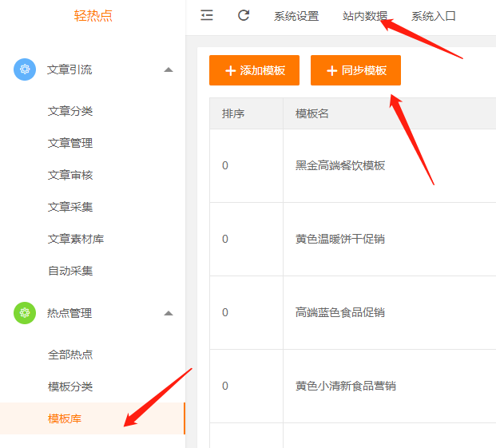Viewport: 496px width, 448px height.
Task: Open 文章管理 in sidebar
Action: 70,143
